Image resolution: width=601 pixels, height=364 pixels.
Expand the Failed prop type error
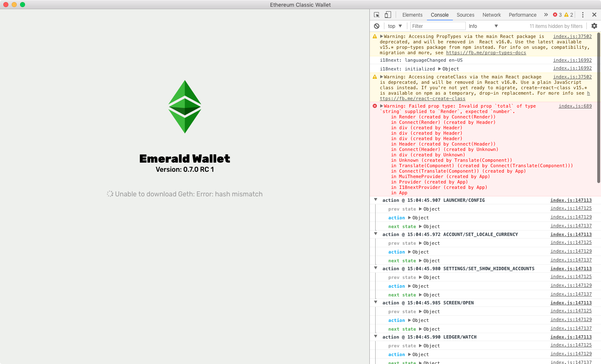click(x=381, y=106)
